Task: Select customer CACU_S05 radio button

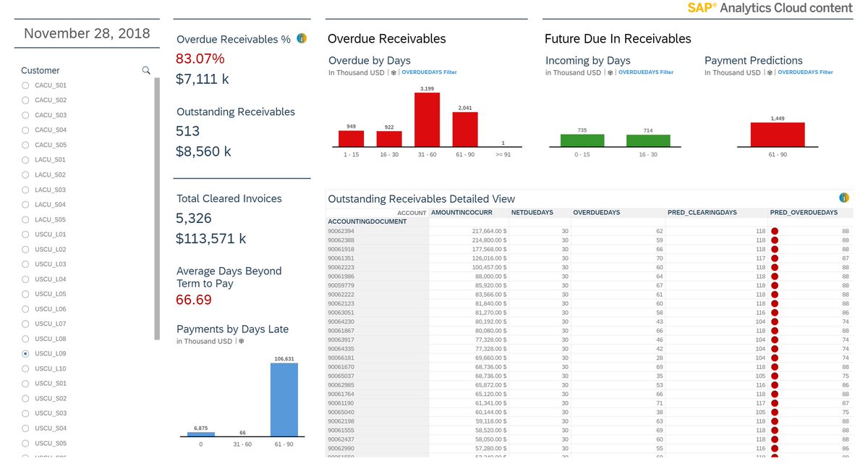Action: click(25, 145)
